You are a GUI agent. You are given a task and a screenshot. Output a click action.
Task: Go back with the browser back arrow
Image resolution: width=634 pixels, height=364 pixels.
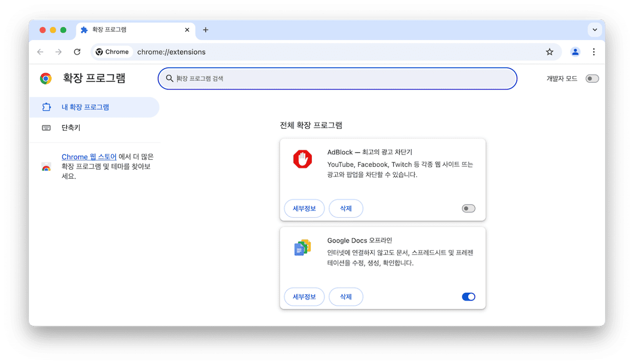pyautogui.click(x=40, y=52)
